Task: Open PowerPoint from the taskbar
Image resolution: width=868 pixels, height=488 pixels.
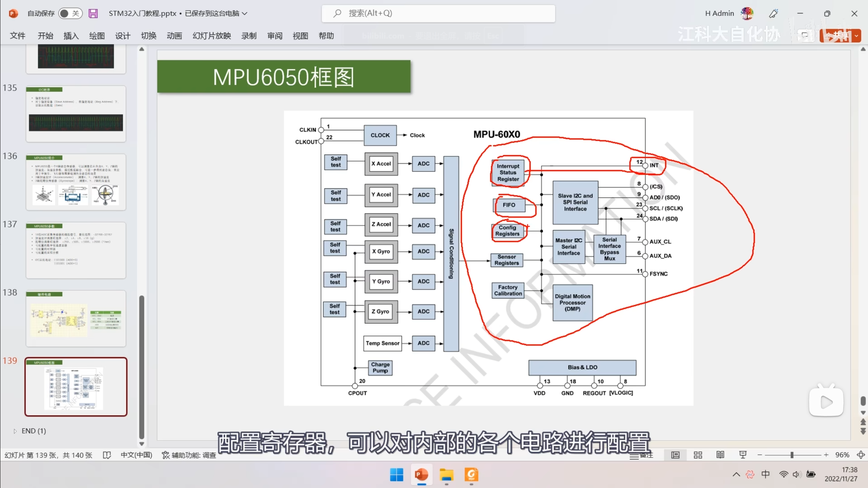Action: click(x=421, y=474)
